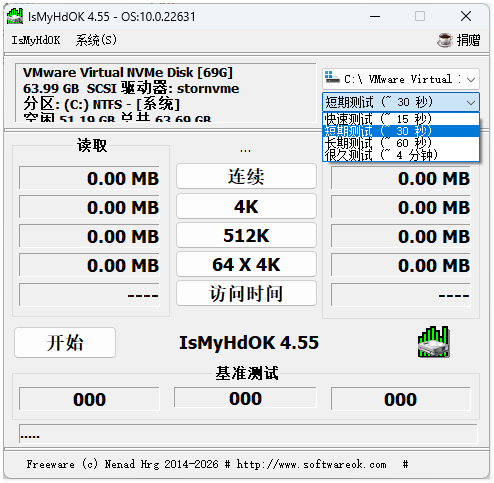The height and width of the screenshot is (483, 494).
Task: Click the 512K test button
Action: pyautogui.click(x=246, y=235)
